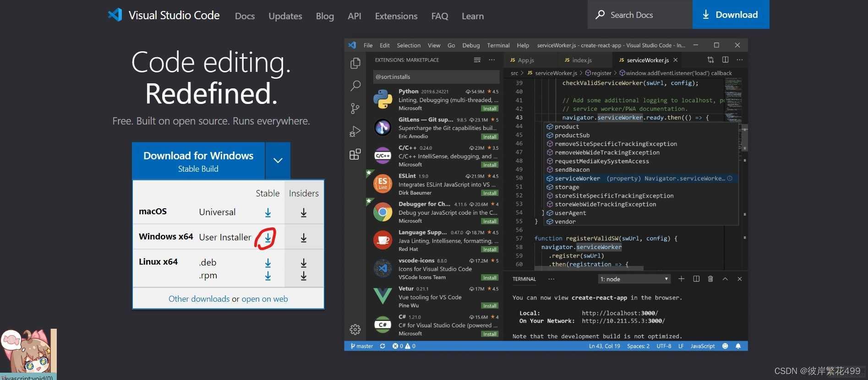
Task: Download Windows x64 User Installer Stable
Action: point(268,238)
